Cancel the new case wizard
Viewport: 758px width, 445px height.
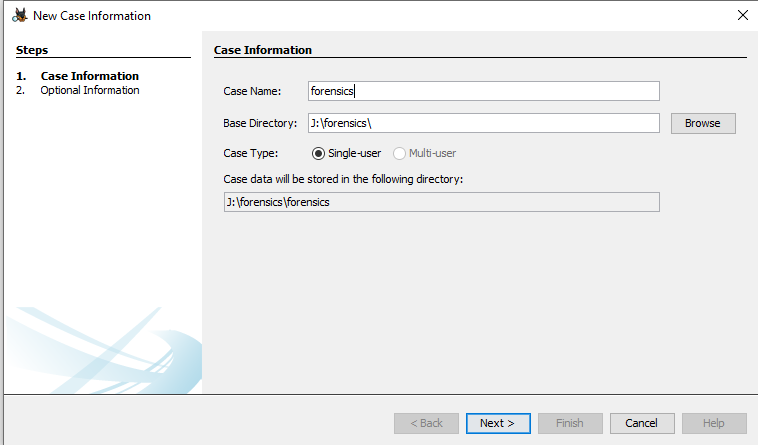tap(642, 423)
